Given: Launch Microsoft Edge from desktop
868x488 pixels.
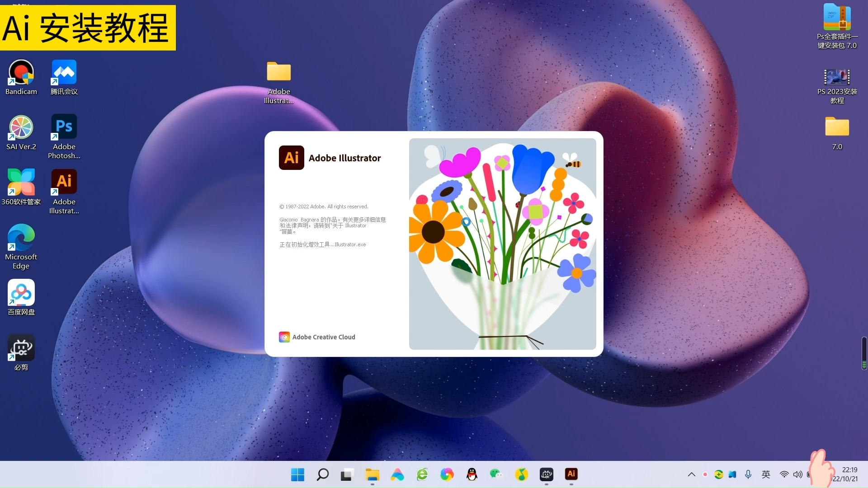Looking at the screenshot, I should (x=21, y=238).
